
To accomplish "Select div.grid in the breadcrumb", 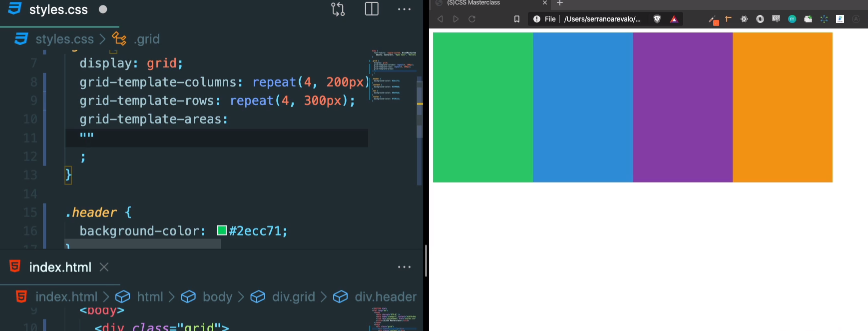I will coord(293,296).
